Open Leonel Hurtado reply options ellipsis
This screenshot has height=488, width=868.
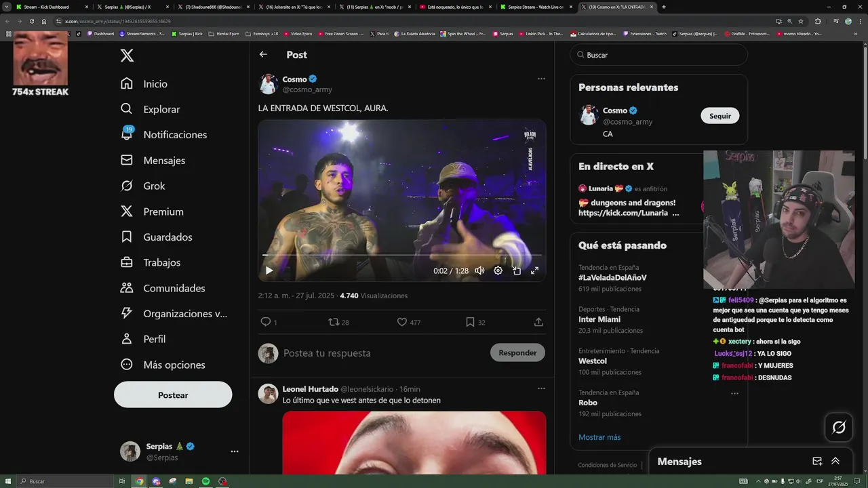tap(541, 388)
